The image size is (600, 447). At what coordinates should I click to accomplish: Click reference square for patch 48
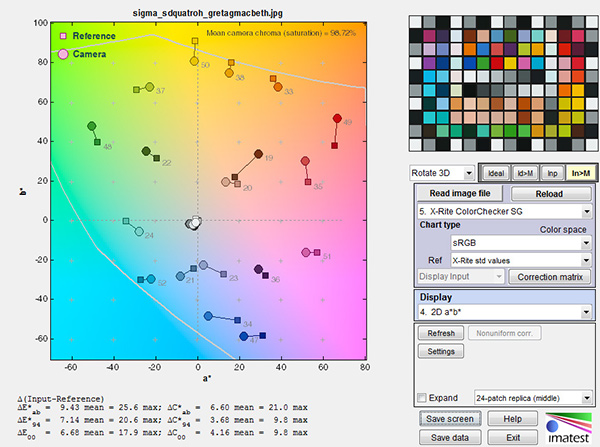(98, 142)
